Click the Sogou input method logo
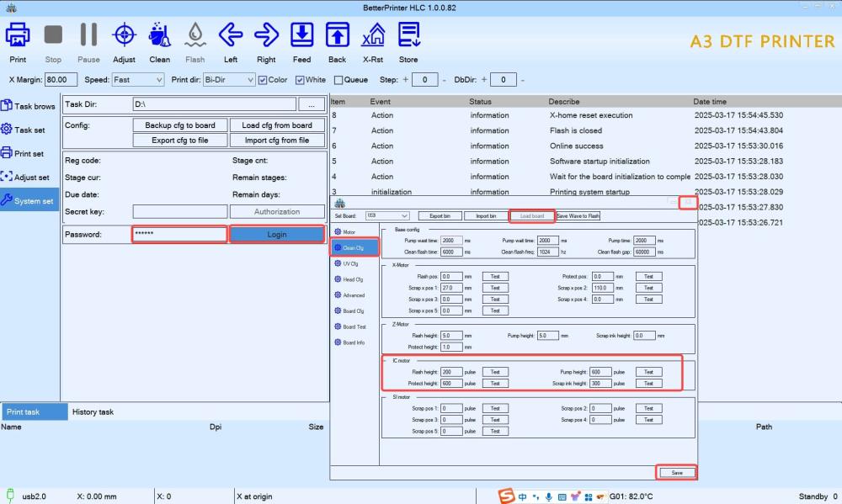This screenshot has width=842, height=504. point(506,496)
